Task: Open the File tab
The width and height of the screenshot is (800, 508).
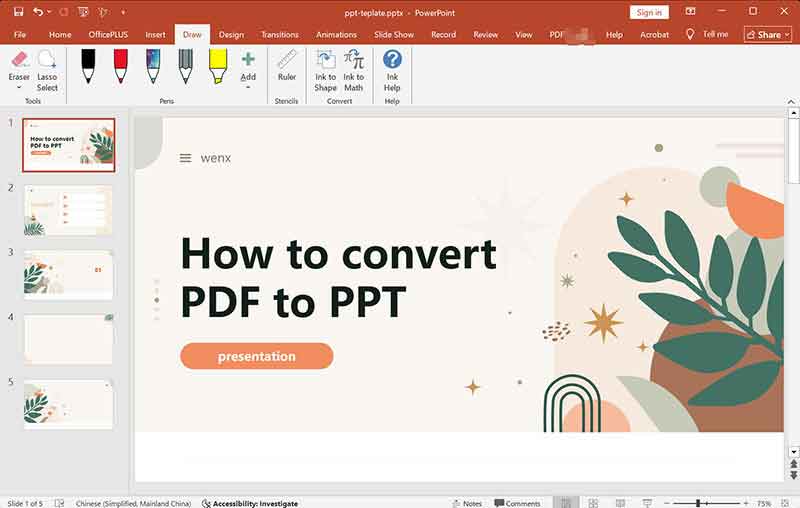Action: click(x=20, y=35)
